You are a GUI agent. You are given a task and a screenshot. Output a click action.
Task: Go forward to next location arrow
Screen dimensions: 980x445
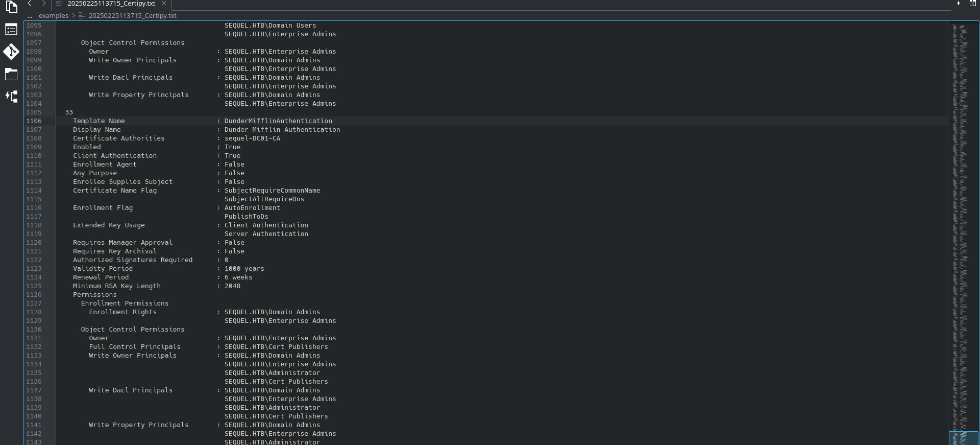(x=43, y=4)
